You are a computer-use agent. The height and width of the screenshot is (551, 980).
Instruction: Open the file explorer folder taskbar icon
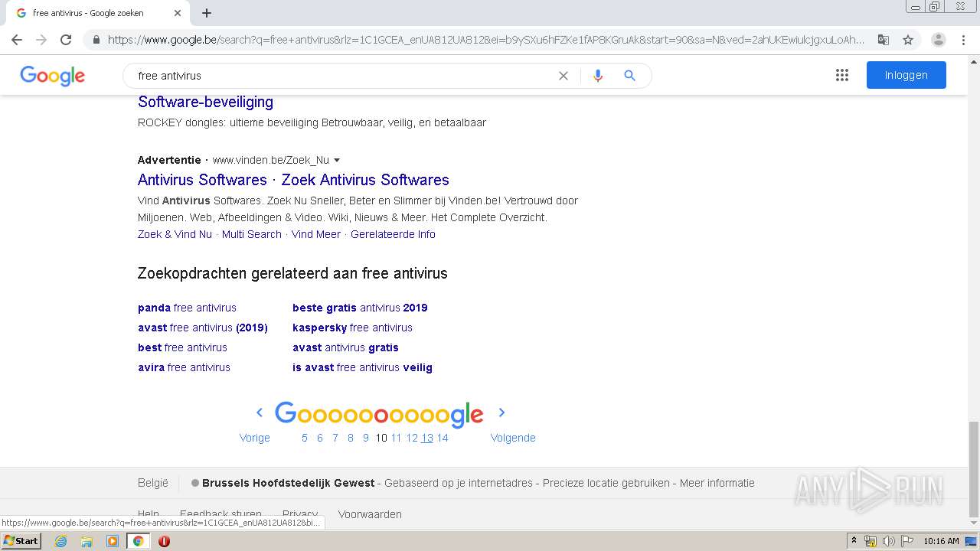[x=87, y=541]
